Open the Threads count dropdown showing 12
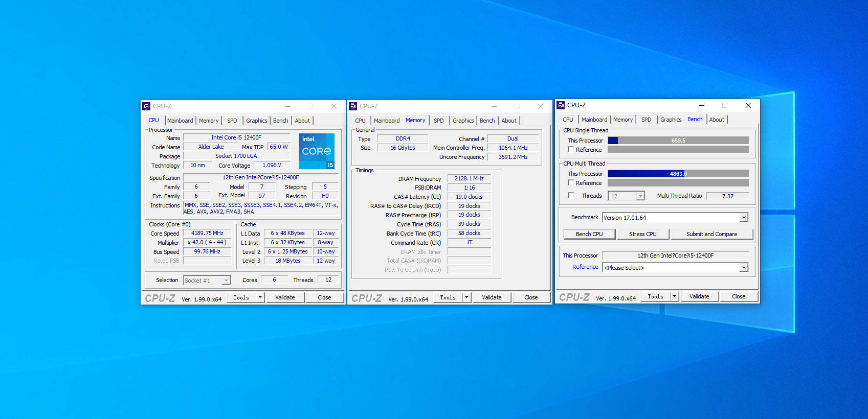868x419 pixels. click(x=627, y=196)
